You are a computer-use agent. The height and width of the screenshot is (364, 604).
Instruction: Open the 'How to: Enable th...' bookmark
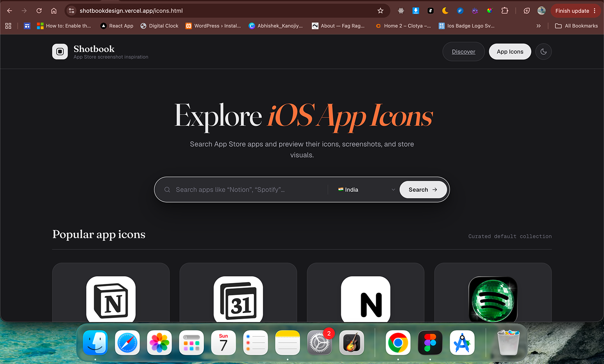(x=64, y=26)
